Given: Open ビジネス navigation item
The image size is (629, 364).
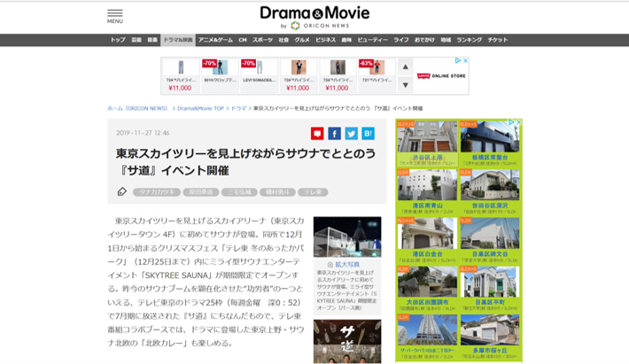Looking at the screenshot, I should pos(325,40).
